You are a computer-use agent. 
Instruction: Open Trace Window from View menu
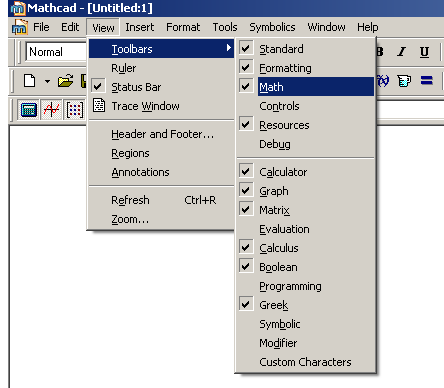[x=161, y=106]
